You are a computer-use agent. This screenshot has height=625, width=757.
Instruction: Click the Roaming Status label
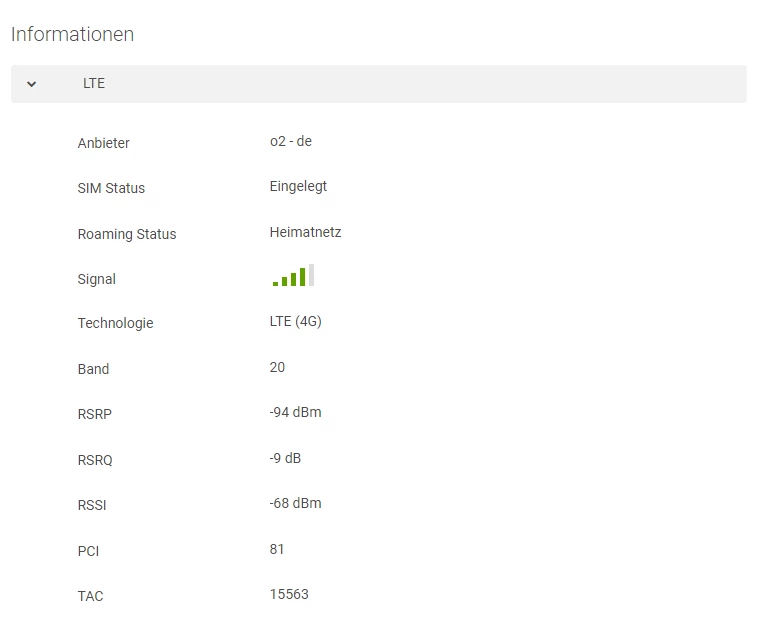[127, 234]
